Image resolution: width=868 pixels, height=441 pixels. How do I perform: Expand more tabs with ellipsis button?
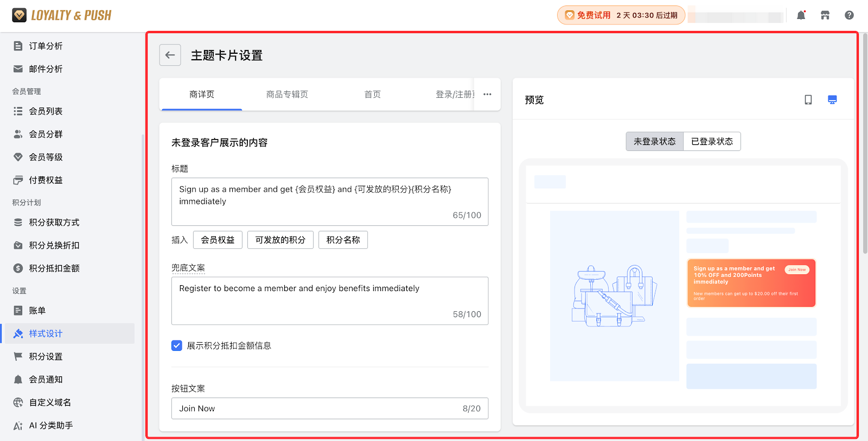point(487,94)
